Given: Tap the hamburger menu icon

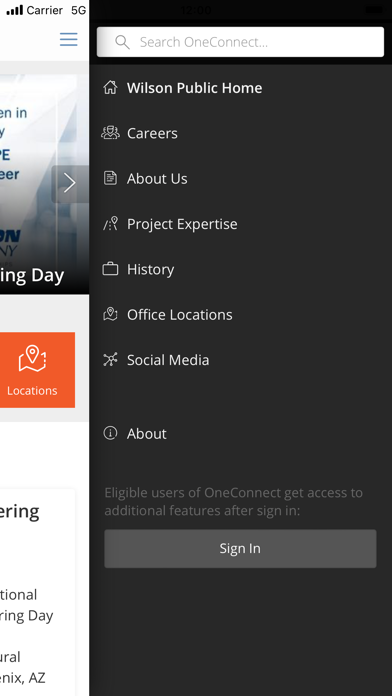Looking at the screenshot, I should (x=69, y=39).
